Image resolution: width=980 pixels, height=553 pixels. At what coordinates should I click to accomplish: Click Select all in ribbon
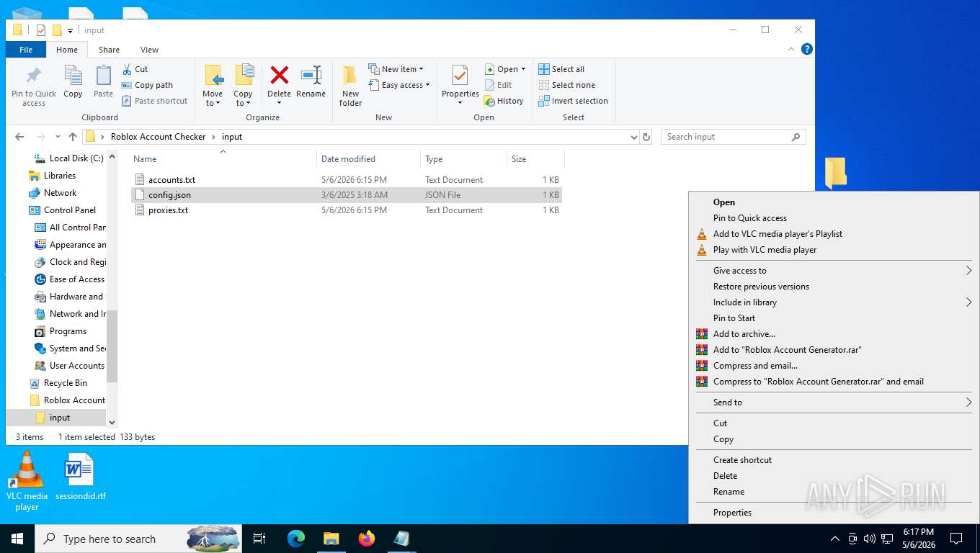tap(561, 69)
